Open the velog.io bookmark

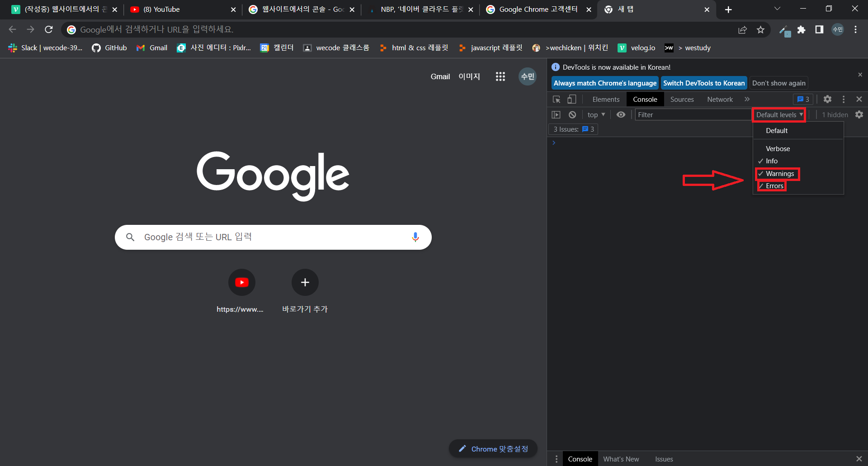point(637,48)
